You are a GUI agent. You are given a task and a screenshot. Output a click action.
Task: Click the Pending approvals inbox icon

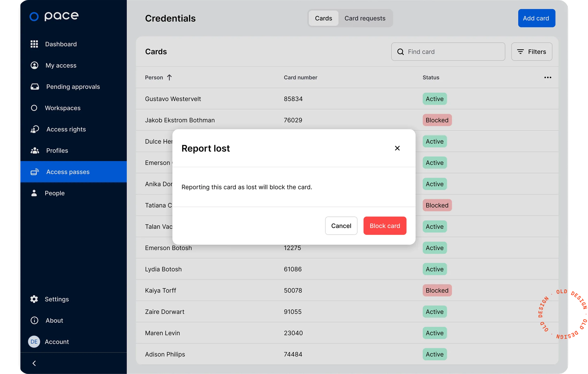[35, 87]
